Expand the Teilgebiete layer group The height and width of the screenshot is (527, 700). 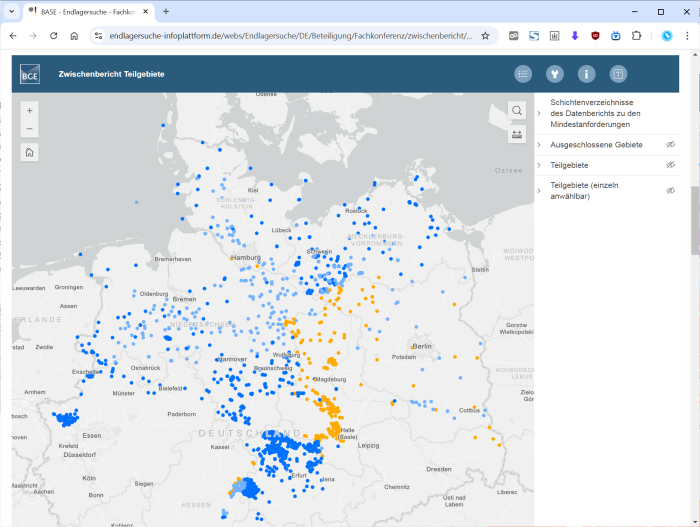tap(540, 164)
